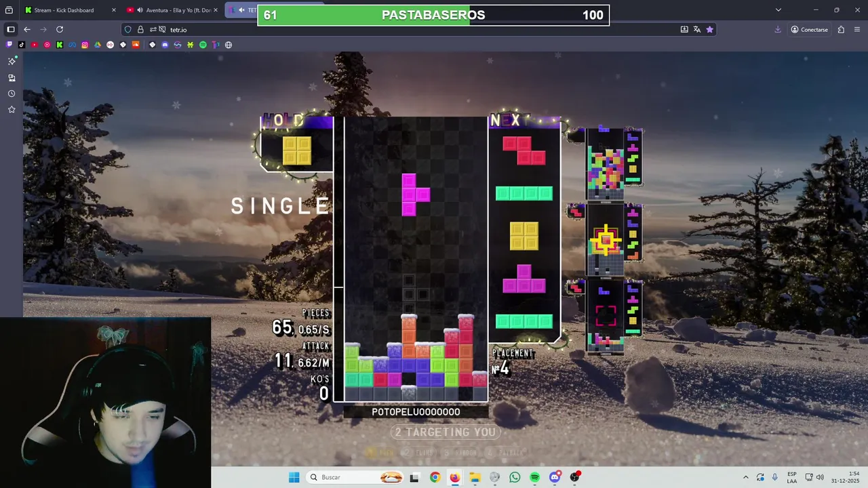Mute the Aventura YouTube tab audio

click(140, 10)
